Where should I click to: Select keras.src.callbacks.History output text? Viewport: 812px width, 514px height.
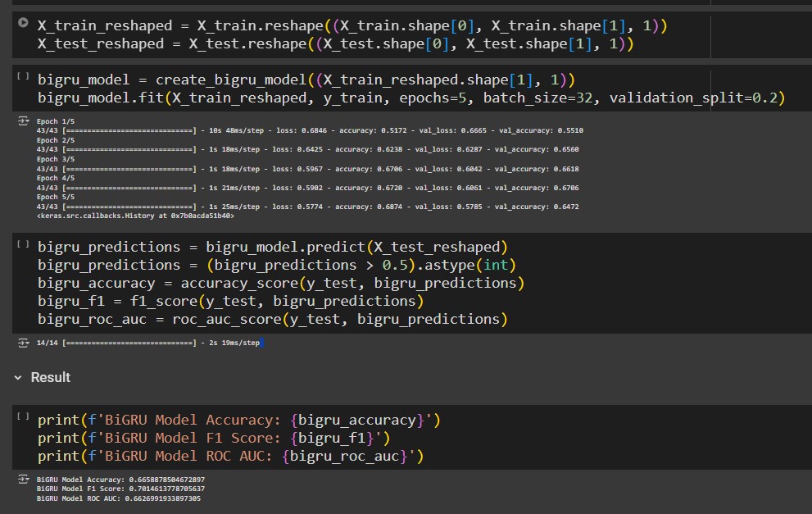135,216
